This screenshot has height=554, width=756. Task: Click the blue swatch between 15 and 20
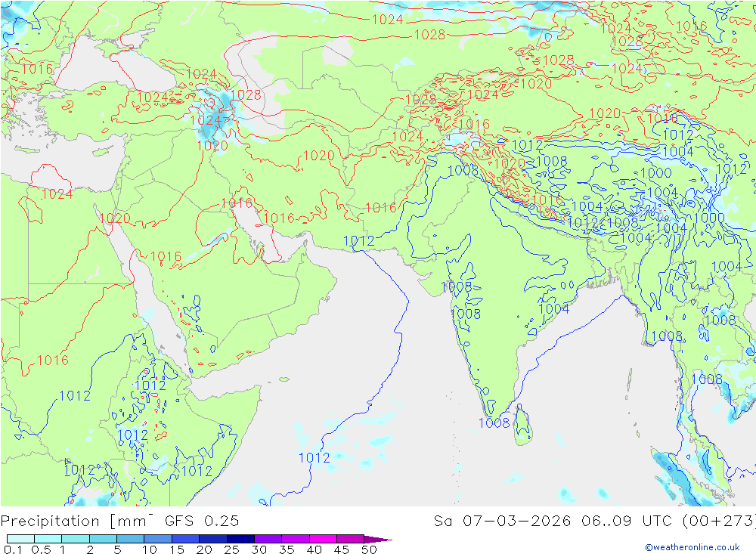click(186, 539)
